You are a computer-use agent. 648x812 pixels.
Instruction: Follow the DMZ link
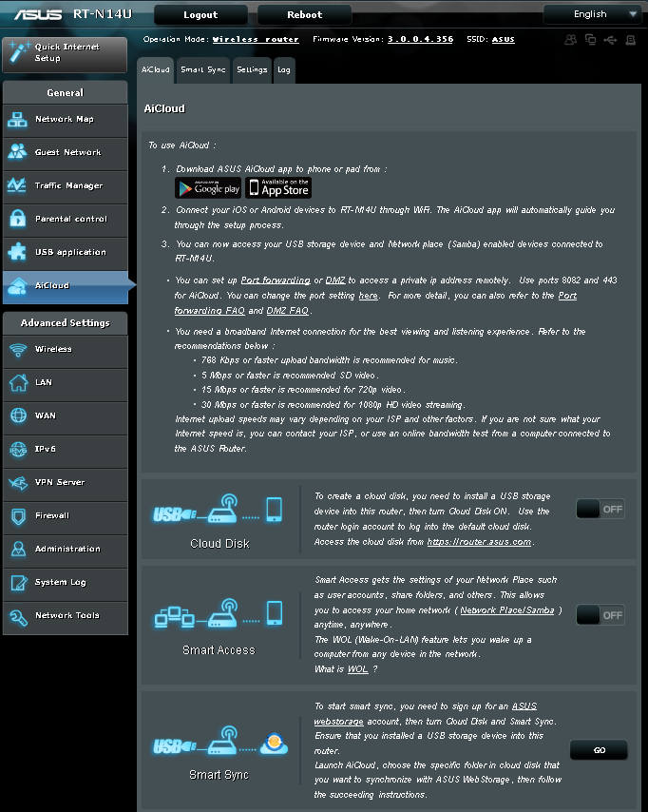[335, 280]
